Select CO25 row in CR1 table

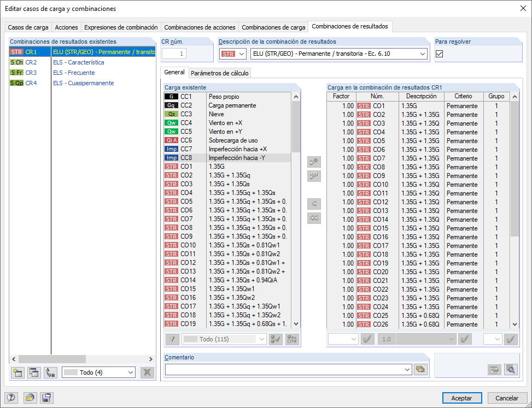click(418, 316)
